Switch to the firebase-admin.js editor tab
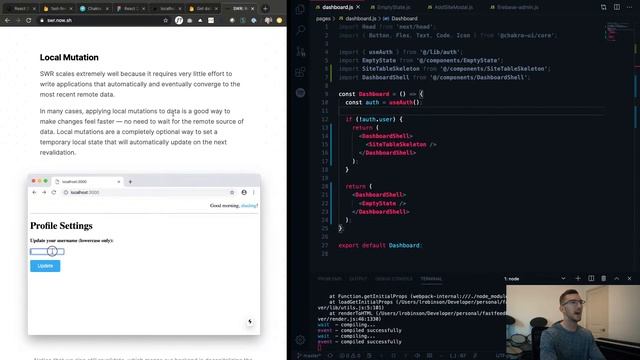This screenshot has height=360, width=640. point(514,7)
